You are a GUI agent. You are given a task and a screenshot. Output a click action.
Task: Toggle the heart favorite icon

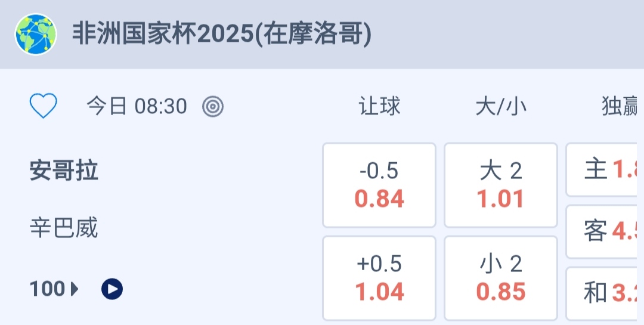(44, 107)
